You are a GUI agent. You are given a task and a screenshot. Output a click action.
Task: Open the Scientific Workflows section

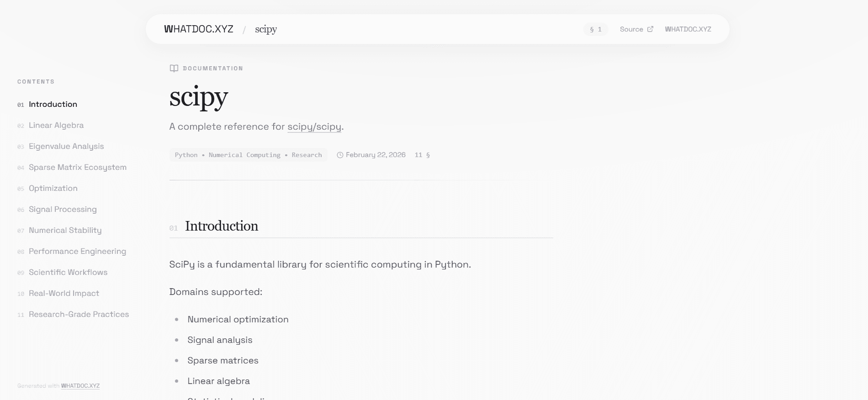[x=68, y=272]
